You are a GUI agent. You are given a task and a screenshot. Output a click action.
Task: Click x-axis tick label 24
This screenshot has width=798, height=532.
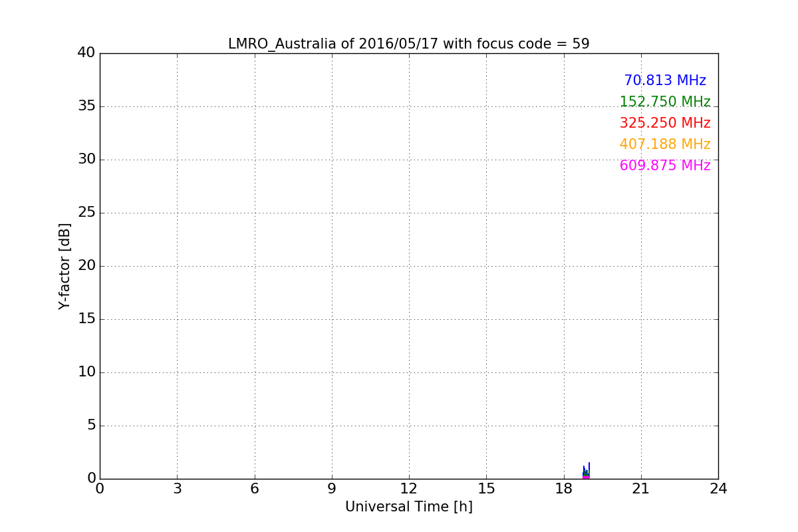point(718,489)
